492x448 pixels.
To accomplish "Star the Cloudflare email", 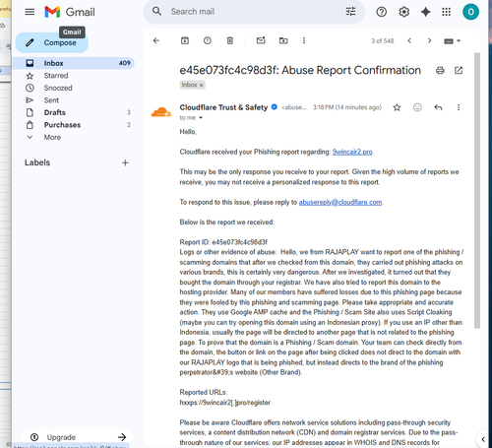I will pyautogui.click(x=397, y=107).
